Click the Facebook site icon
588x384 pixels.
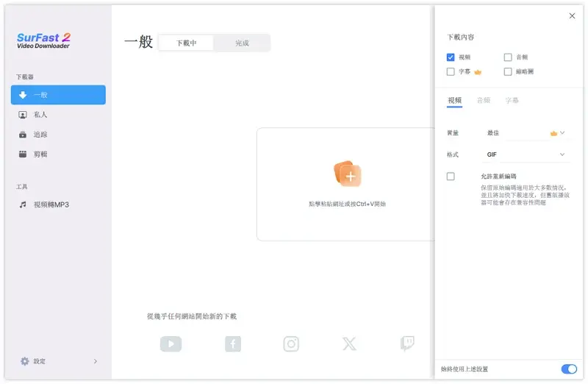click(233, 344)
